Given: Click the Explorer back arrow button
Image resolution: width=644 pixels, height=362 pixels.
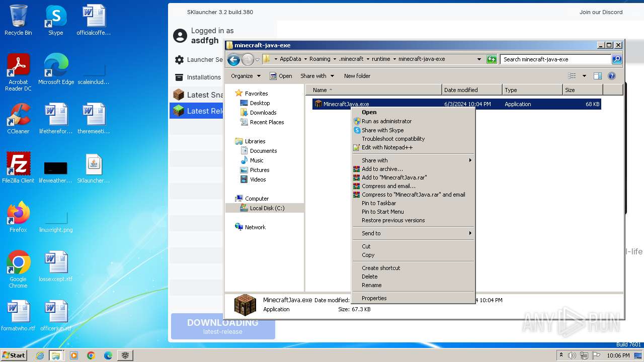Looking at the screenshot, I should tap(233, 59).
